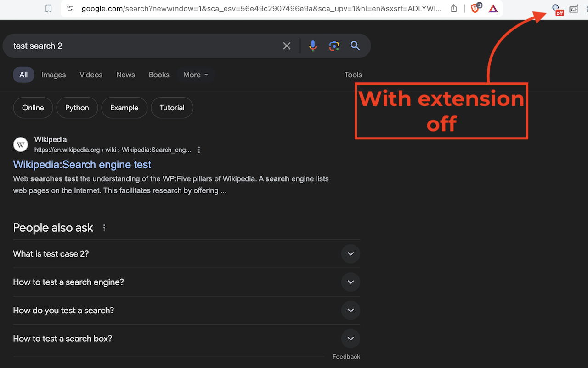Click the blue magnifier search button
Screen dimensions: 588x368
coord(355,46)
